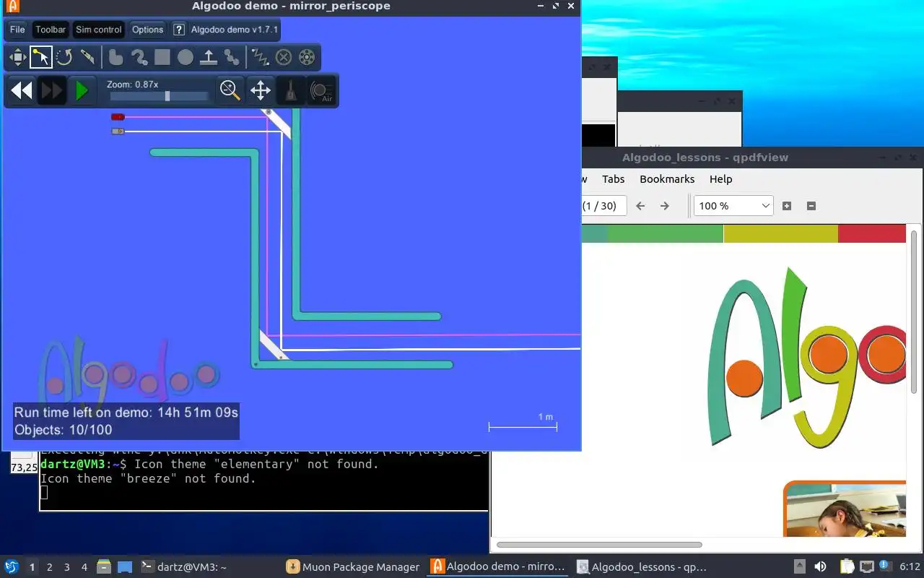Screen dimensions: 924x578
Task: Select the Move tool in Algodoo
Action: (x=17, y=57)
